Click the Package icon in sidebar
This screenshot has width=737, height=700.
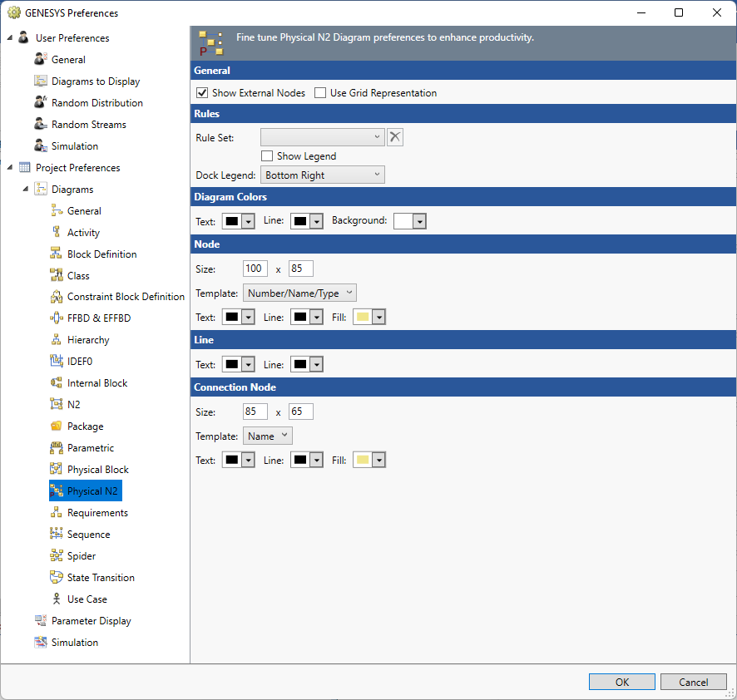click(x=57, y=426)
